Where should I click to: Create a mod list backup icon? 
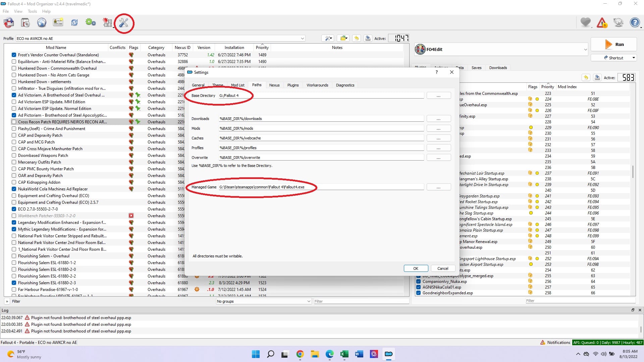(368, 38)
